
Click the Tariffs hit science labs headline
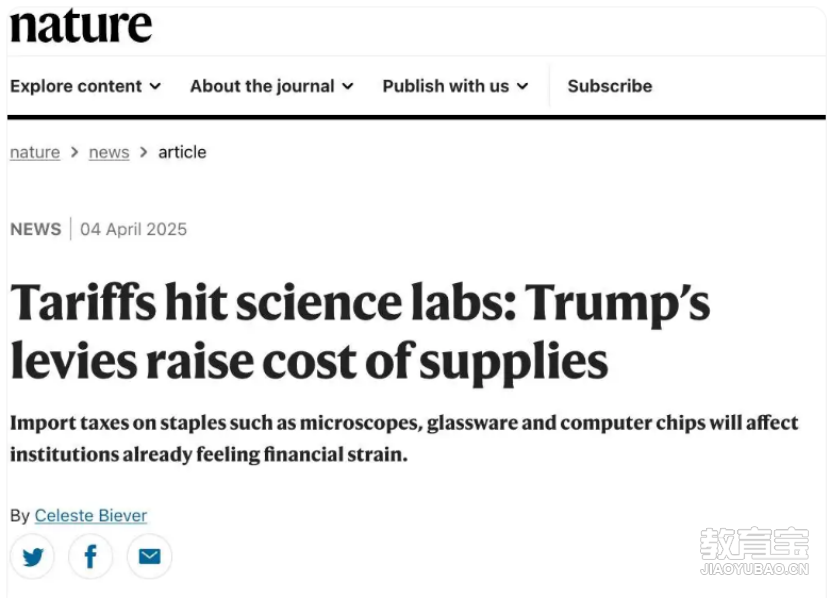(x=360, y=331)
